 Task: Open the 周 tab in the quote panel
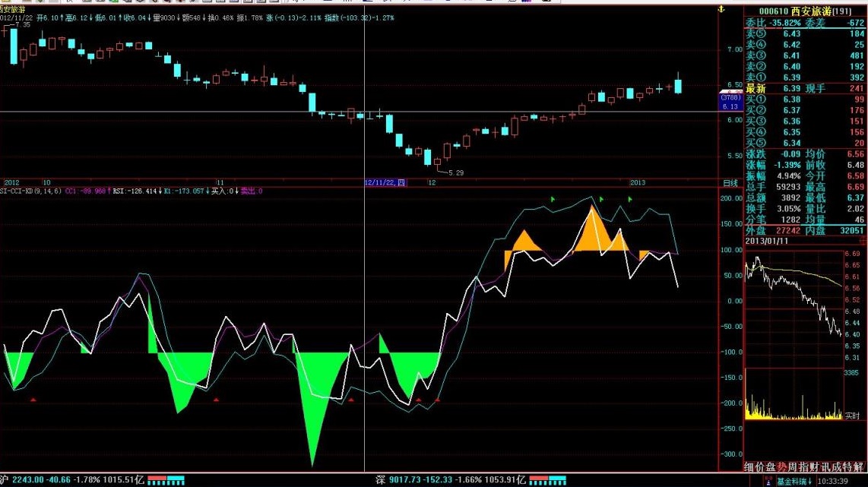792,467
